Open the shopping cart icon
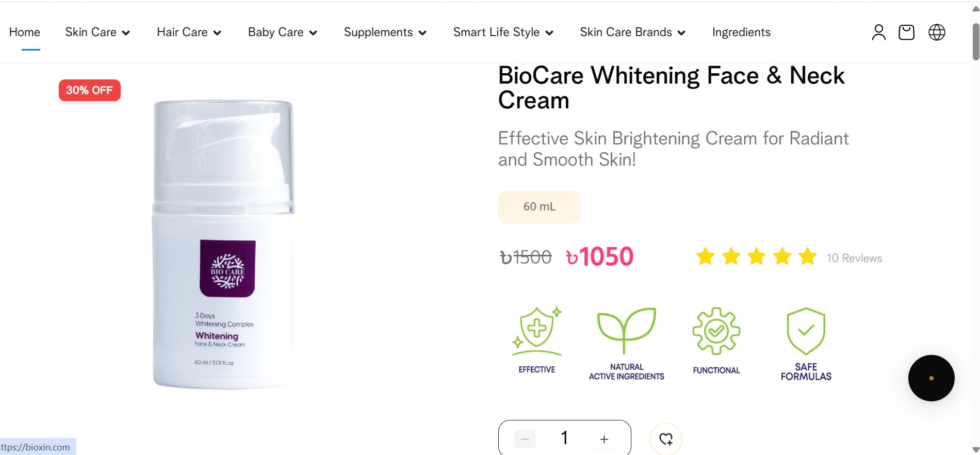 click(906, 32)
